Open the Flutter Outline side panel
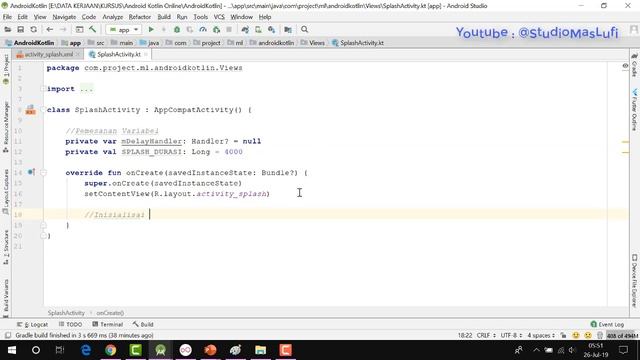The width and height of the screenshot is (640, 360). 635,109
